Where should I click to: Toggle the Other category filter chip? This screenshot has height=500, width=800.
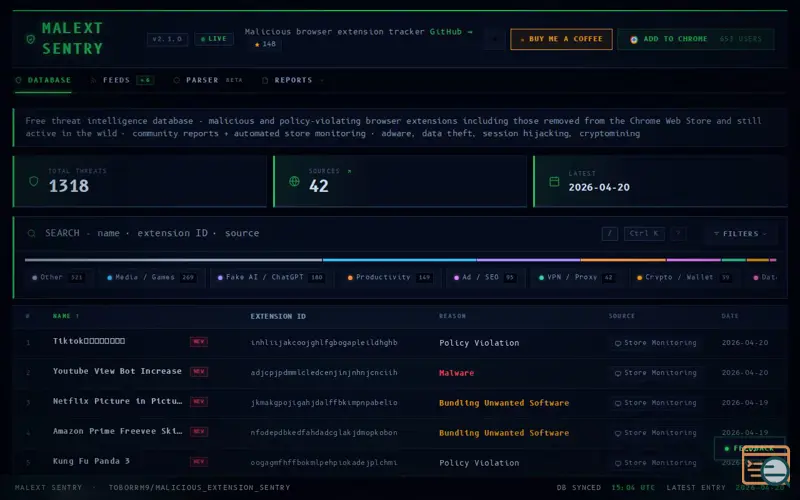(x=58, y=278)
